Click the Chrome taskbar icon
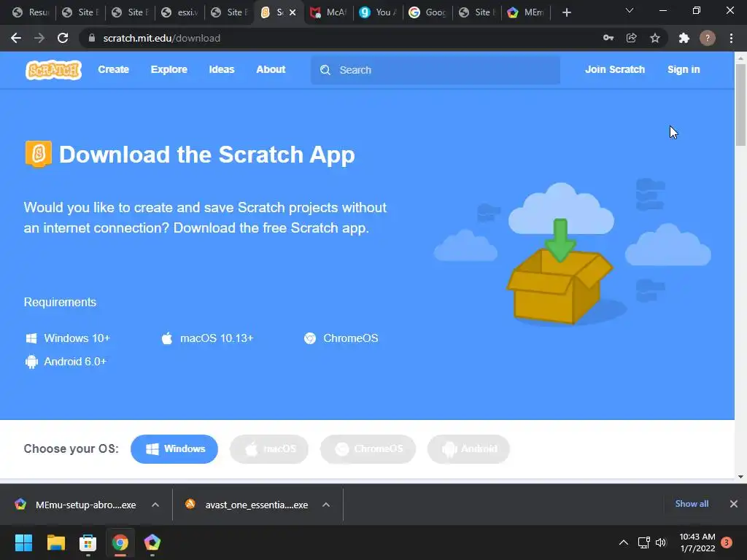Viewport: 747px width, 560px height. pos(120,542)
